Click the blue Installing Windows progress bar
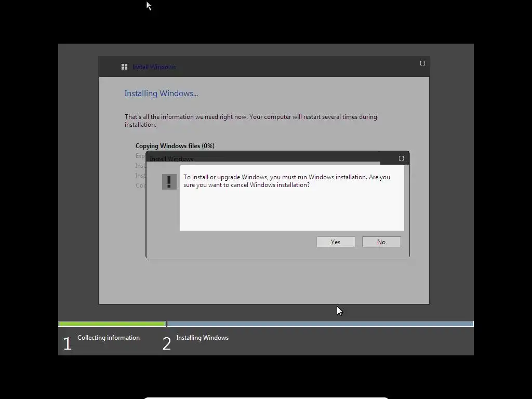The width and height of the screenshot is (532, 399). tap(320, 324)
